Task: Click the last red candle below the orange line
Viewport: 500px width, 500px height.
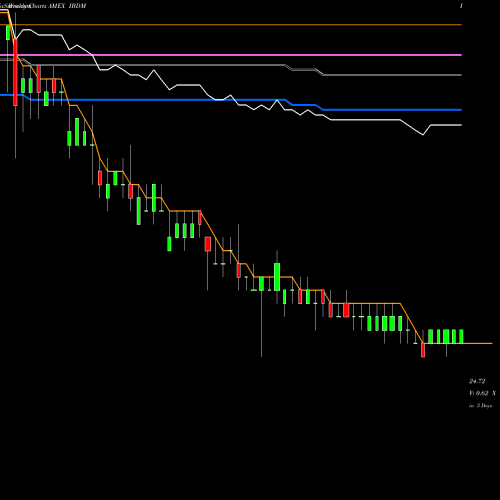Action: pos(423,350)
